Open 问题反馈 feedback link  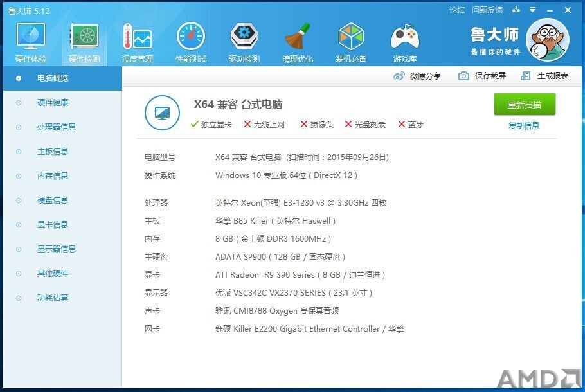click(x=487, y=10)
